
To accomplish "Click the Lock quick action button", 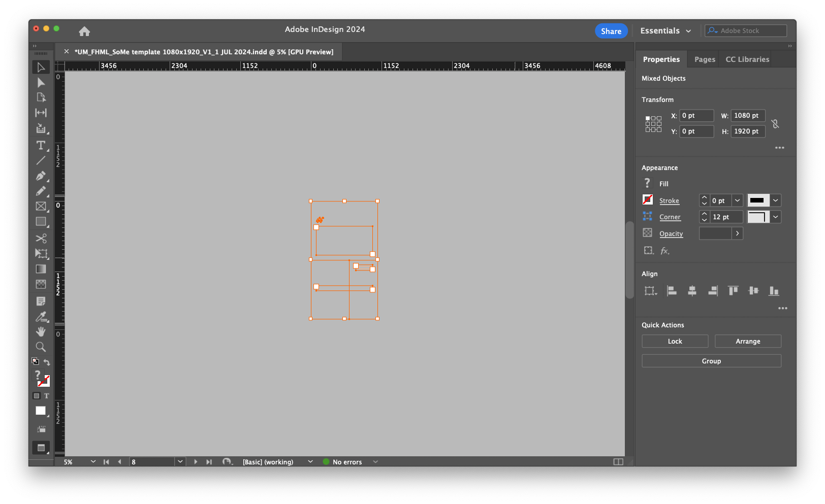I will tap(675, 341).
